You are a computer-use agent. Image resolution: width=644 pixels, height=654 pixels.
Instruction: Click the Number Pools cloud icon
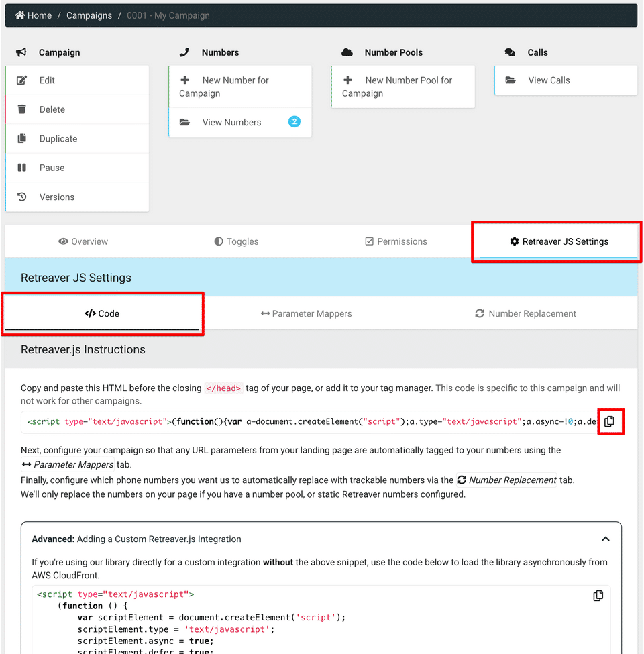(347, 52)
